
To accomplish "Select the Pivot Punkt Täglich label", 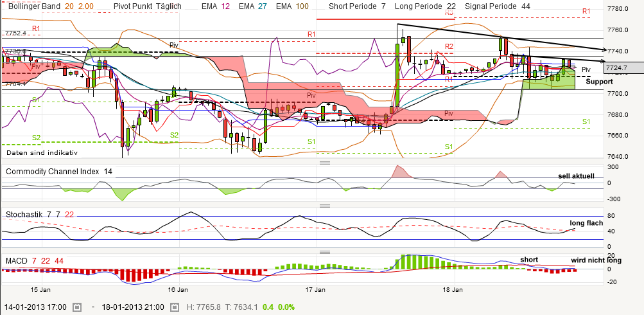I will tap(147, 6).
